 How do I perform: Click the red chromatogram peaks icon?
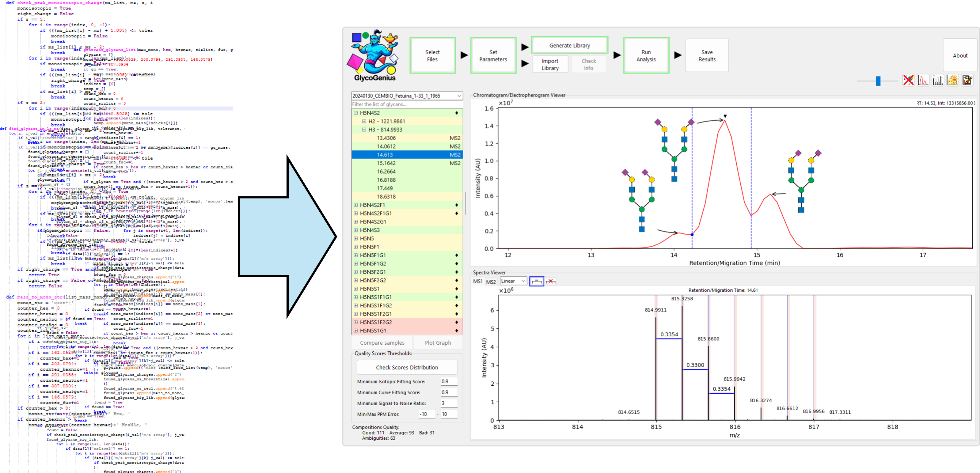(x=923, y=80)
